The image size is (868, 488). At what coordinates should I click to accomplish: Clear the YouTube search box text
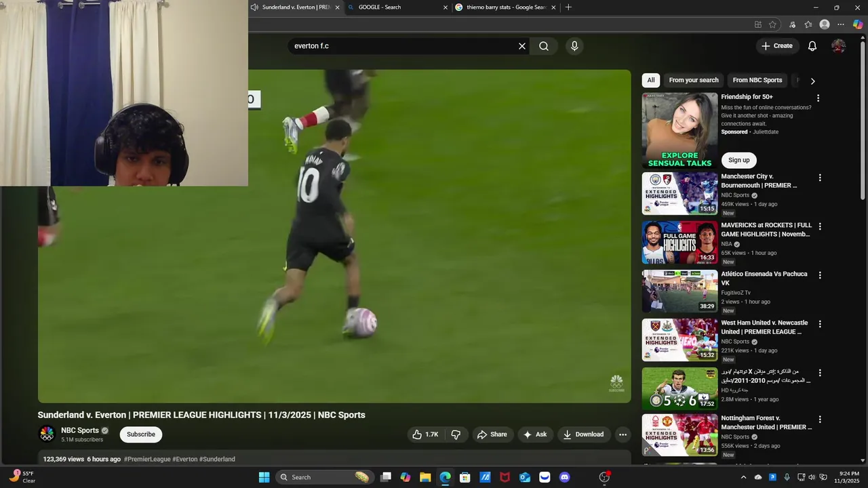pos(522,46)
